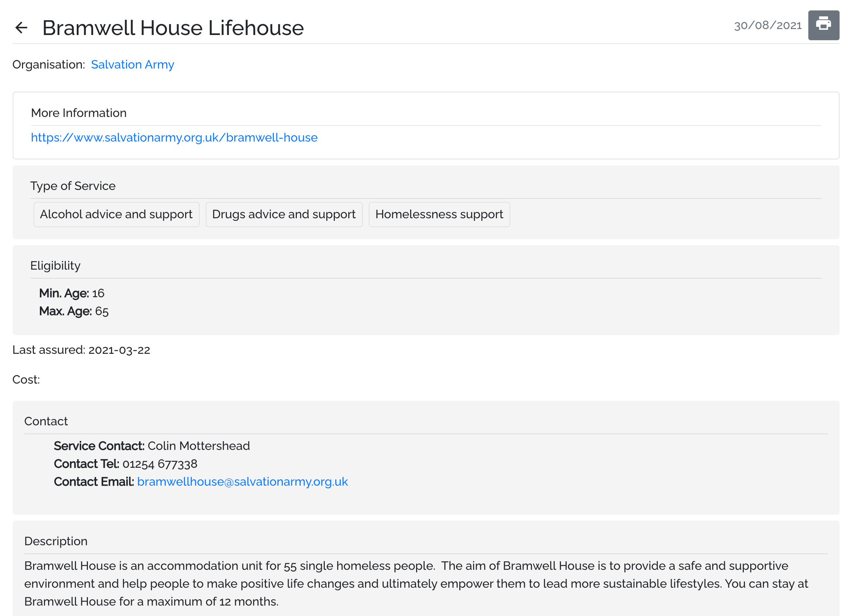Click the Contact Email: label
Viewport: 853px width, 616px height.
[93, 482]
